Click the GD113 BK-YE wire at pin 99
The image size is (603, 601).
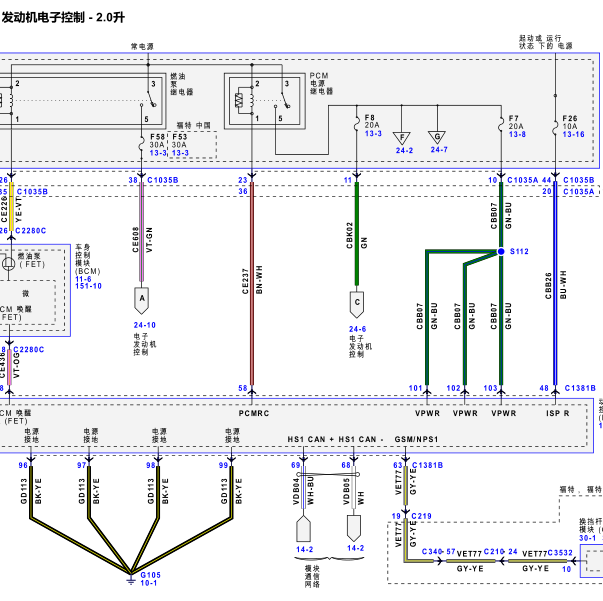(232, 491)
